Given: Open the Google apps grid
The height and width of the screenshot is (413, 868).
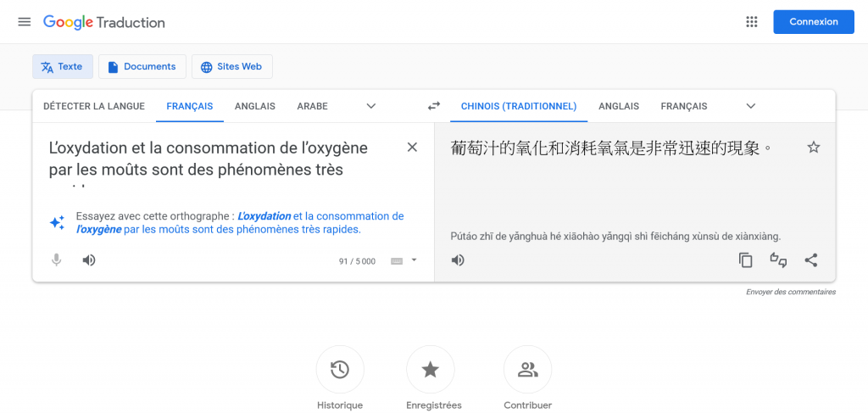Looking at the screenshot, I should [x=751, y=22].
